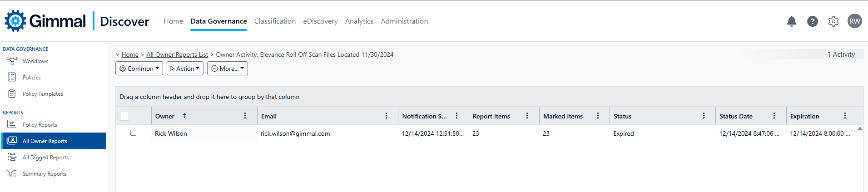Expand the Action dropdown
The height and width of the screenshot is (192, 868).
[185, 69]
